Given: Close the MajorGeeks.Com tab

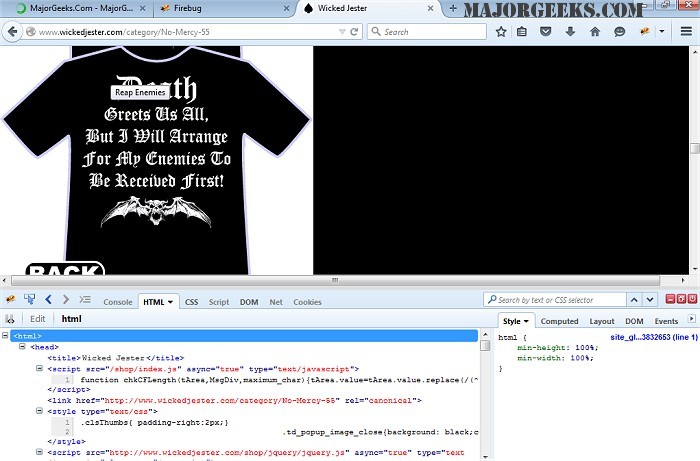Looking at the screenshot, I should [x=142, y=8].
